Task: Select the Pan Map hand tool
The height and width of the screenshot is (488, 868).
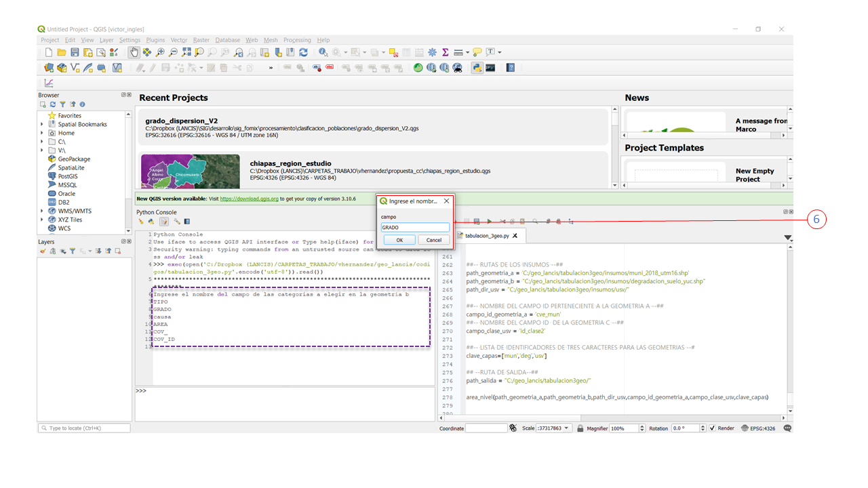Action: pos(134,52)
